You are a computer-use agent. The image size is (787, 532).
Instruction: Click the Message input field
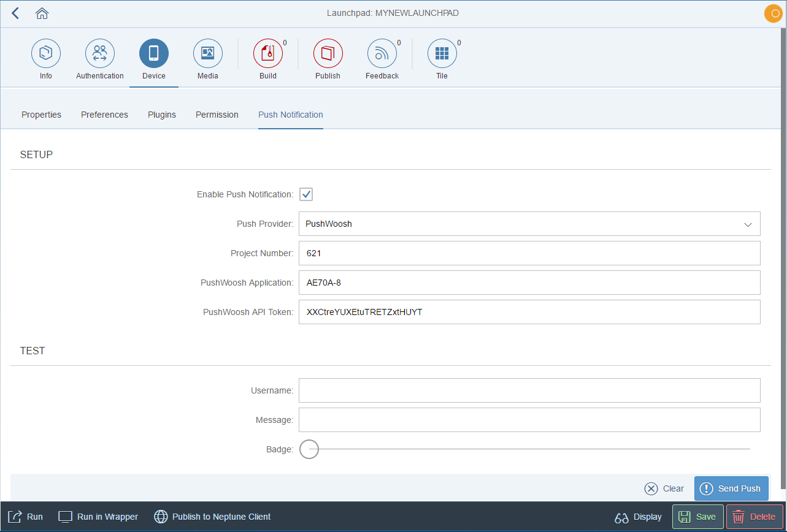[529, 420]
